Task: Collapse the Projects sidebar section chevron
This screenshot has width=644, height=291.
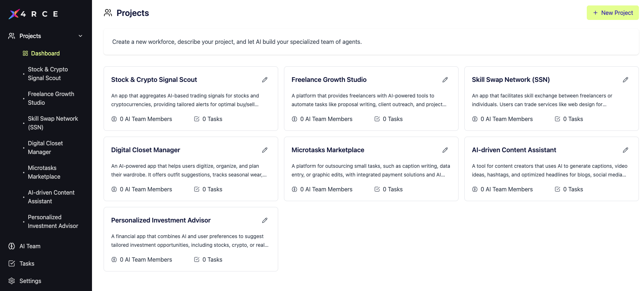Action: click(80, 36)
